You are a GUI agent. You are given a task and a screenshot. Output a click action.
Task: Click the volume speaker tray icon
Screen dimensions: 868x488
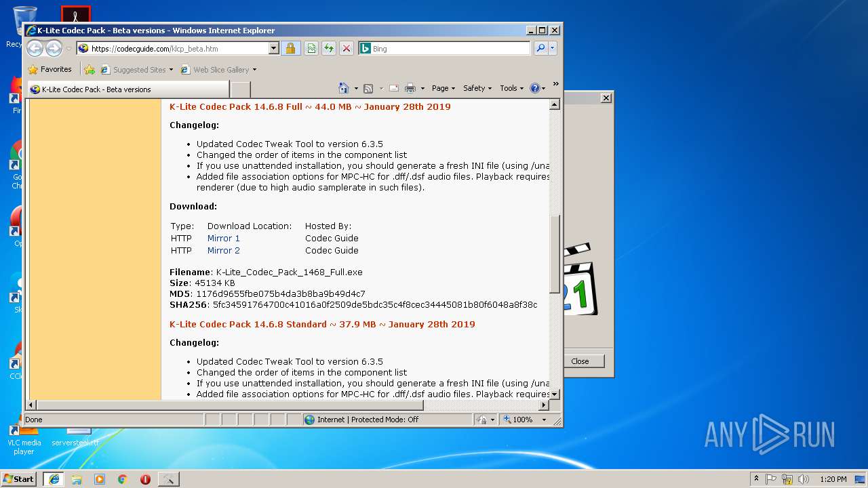click(x=803, y=479)
